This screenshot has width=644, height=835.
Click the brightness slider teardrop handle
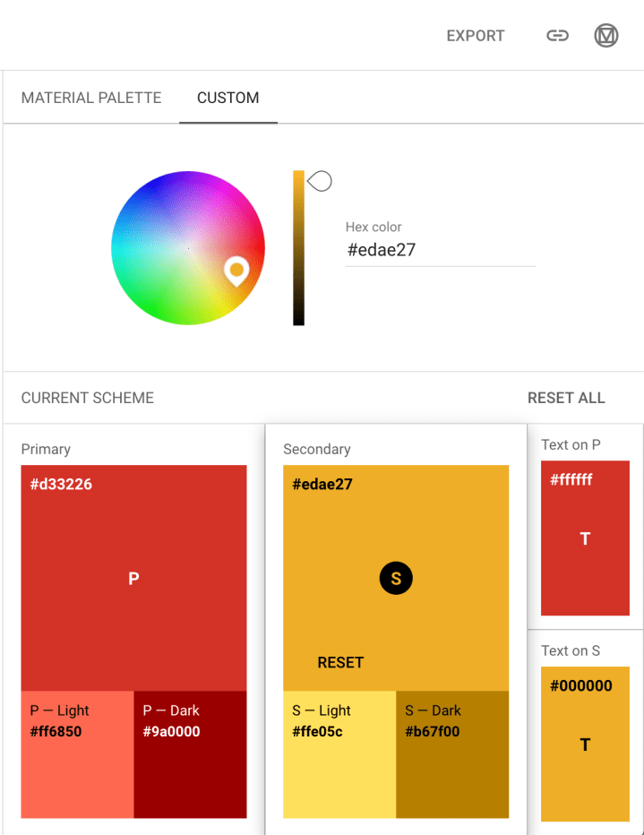pyautogui.click(x=320, y=182)
